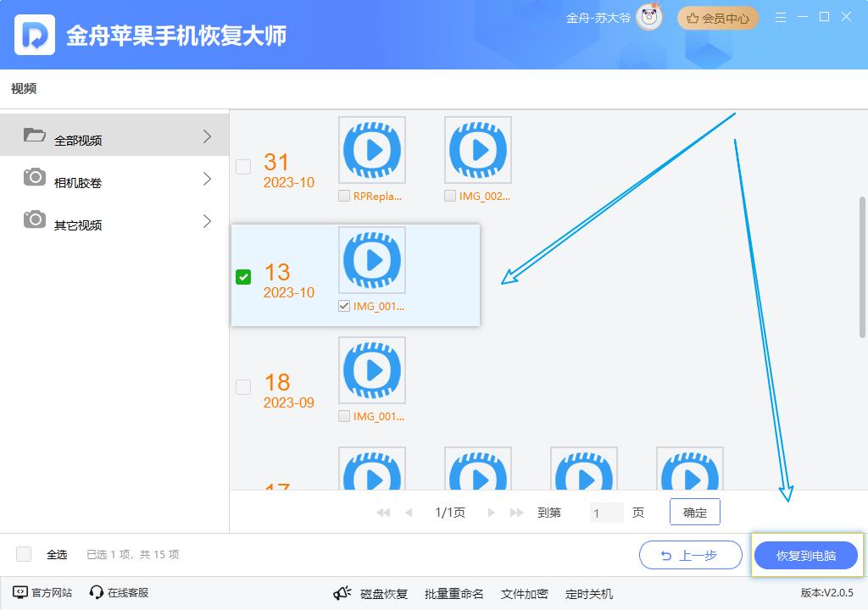Uncheck the 13 2023-10 date group checkbox

(x=243, y=277)
